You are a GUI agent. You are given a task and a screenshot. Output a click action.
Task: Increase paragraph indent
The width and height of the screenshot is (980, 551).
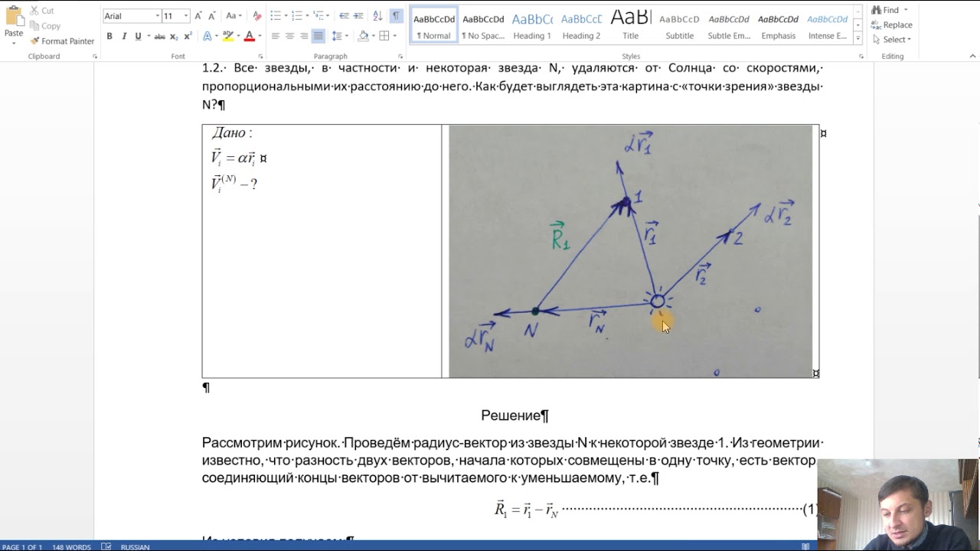358,16
